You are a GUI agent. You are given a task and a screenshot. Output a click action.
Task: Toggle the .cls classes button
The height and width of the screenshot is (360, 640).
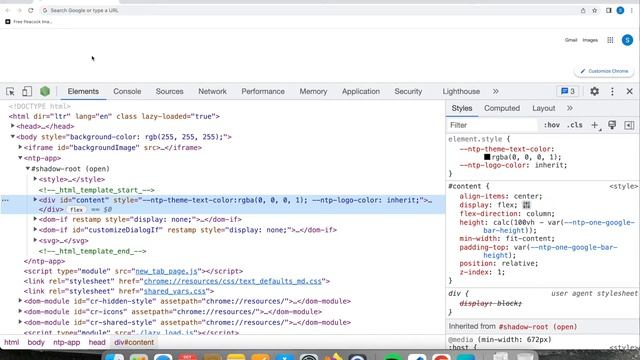click(x=575, y=125)
